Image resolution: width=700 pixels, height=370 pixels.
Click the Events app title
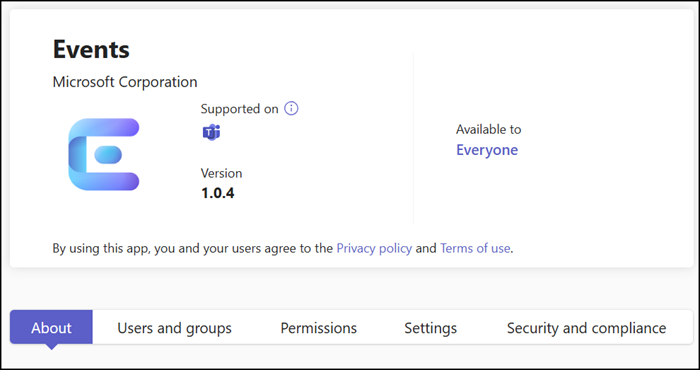(91, 49)
